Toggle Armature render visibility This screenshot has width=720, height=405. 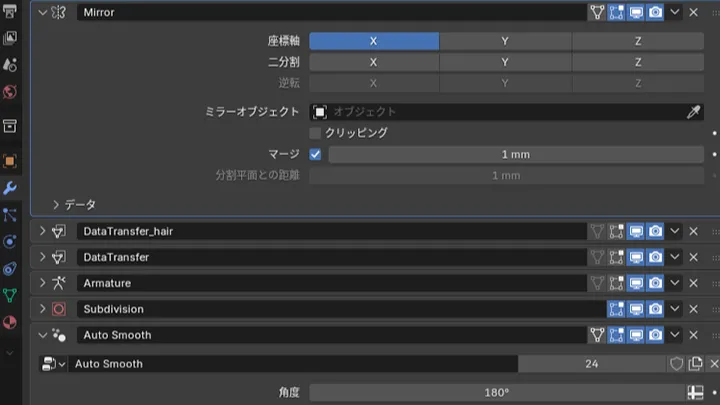655,283
